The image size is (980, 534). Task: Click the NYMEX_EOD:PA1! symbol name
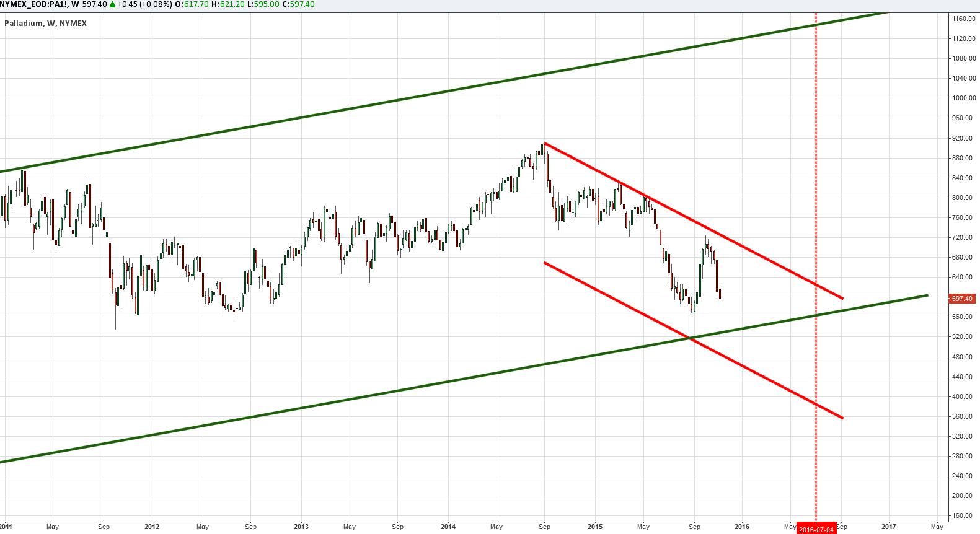tap(33, 4)
